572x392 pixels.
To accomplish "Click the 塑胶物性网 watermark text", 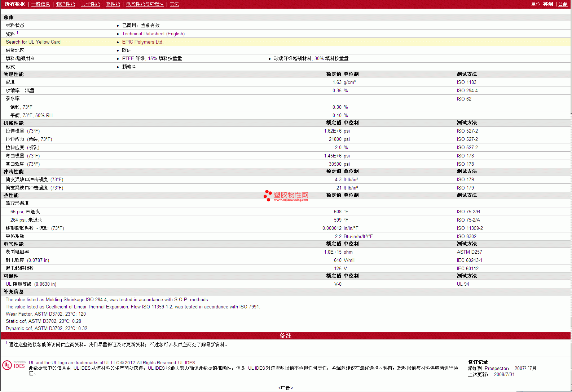I will pyautogui.click(x=291, y=195).
